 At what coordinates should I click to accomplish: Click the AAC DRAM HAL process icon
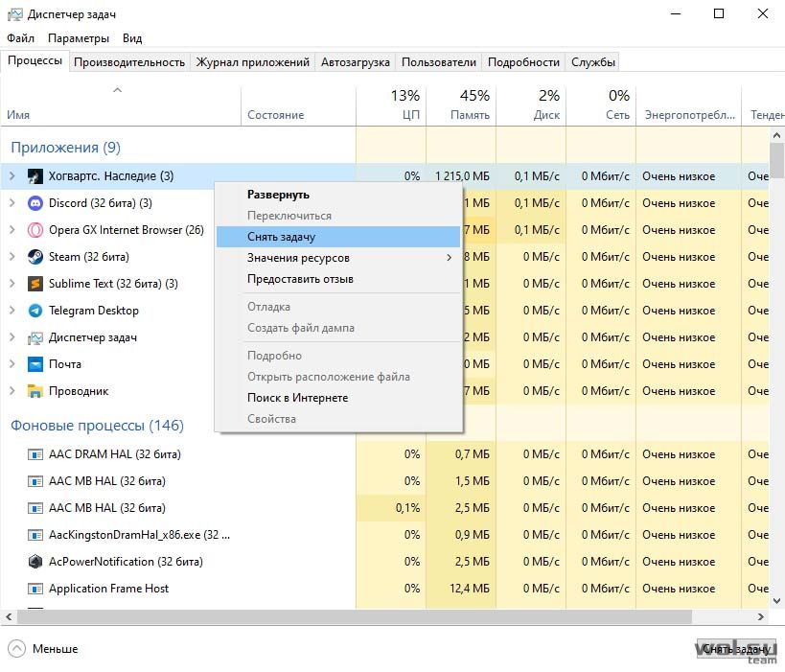[35, 454]
